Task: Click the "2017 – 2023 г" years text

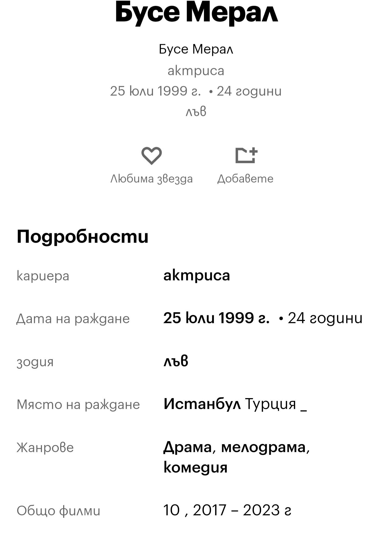Action: click(x=242, y=510)
